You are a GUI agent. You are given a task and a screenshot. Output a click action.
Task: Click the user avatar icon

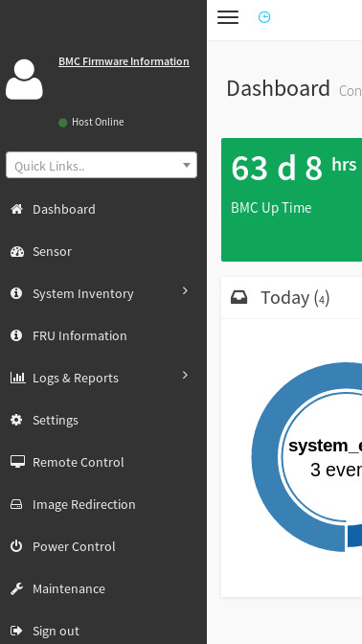click(x=24, y=80)
